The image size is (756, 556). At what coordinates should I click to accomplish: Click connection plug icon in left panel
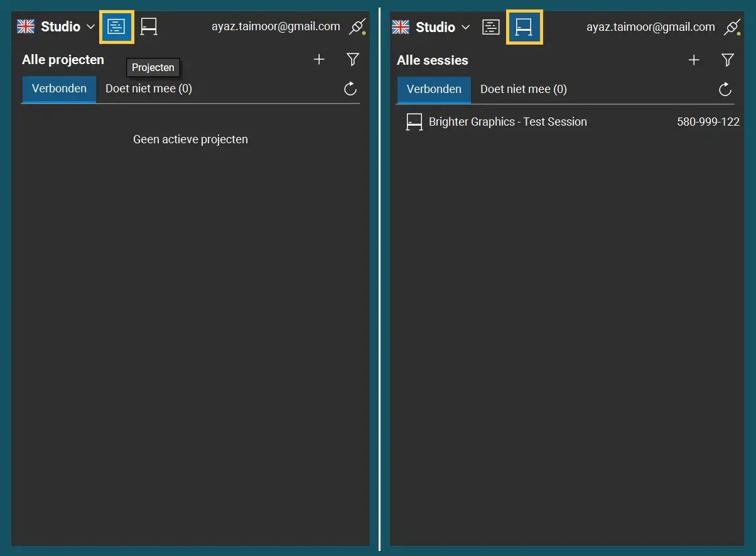click(x=358, y=26)
